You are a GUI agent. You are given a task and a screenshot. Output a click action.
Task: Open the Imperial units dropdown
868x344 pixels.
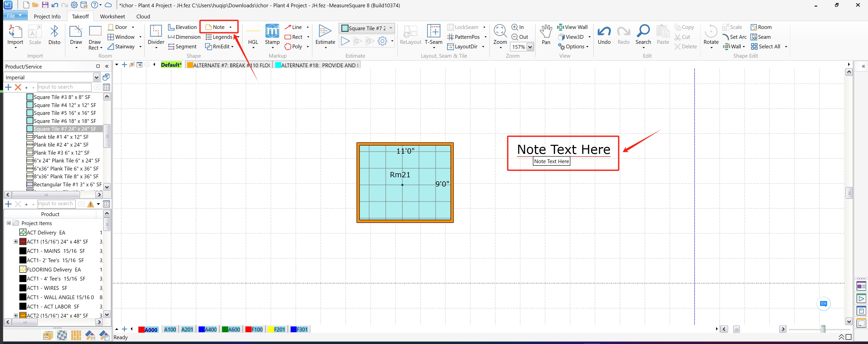point(96,78)
